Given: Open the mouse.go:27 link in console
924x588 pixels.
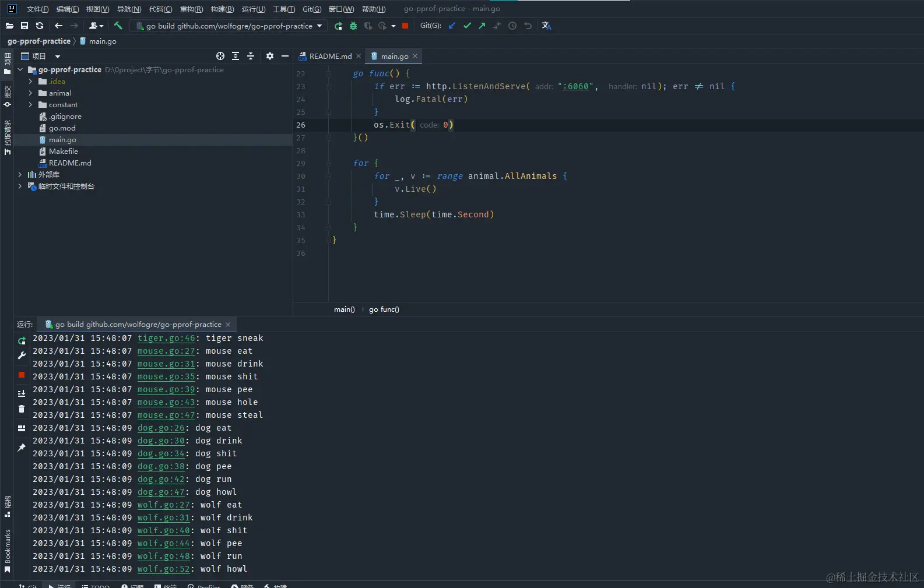Looking at the screenshot, I should pos(166,351).
